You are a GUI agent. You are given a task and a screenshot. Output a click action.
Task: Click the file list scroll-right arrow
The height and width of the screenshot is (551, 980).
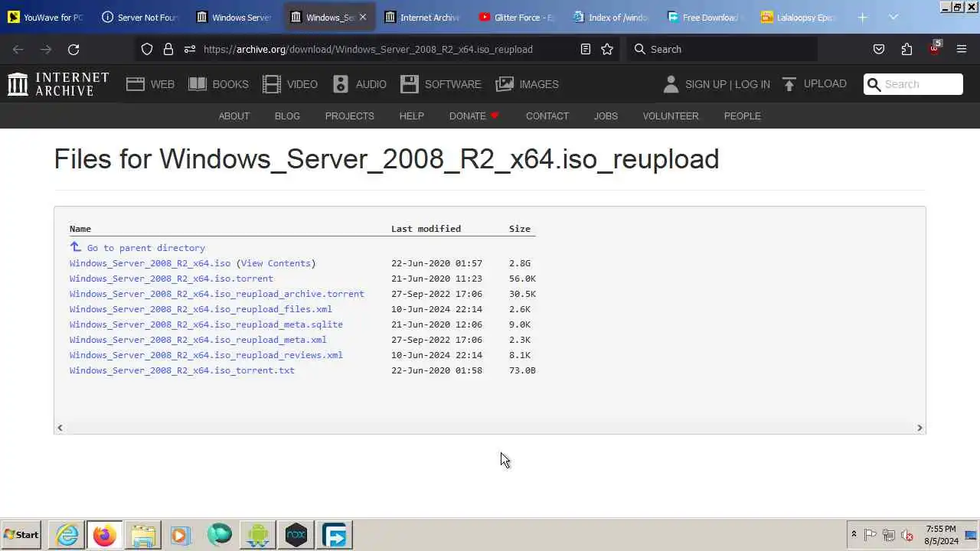920,428
